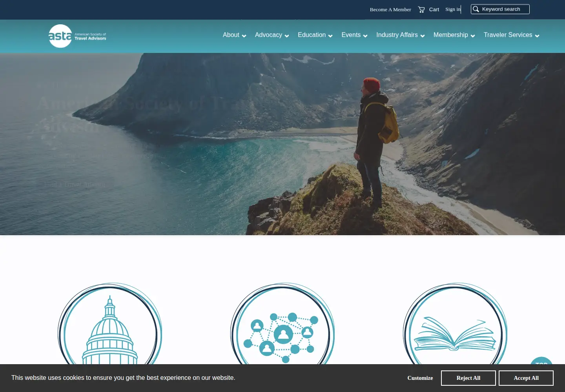Expand the About chevron

pyautogui.click(x=244, y=36)
